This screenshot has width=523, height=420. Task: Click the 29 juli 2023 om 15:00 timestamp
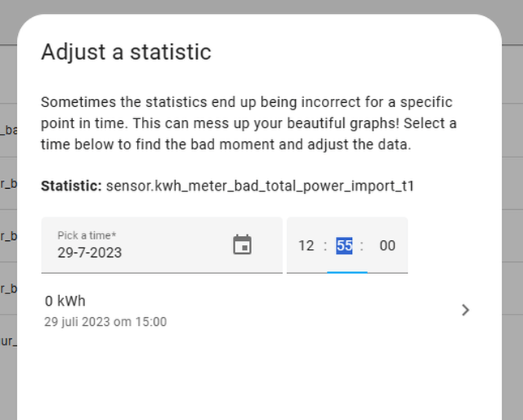click(x=105, y=322)
